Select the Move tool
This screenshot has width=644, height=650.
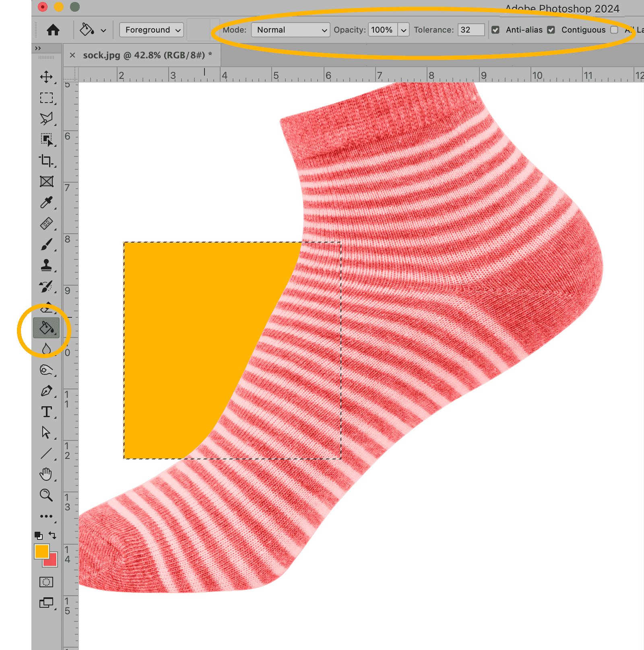tap(46, 77)
